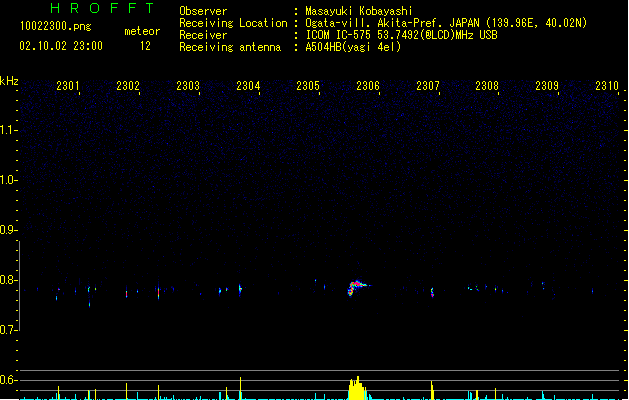Select the 0.7 kHz axis label
The image size is (629, 400).
8,330
